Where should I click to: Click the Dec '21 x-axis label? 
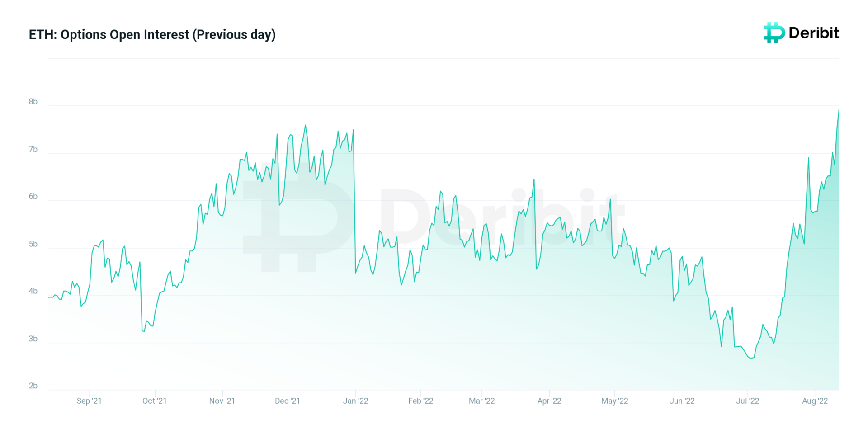[288, 401]
